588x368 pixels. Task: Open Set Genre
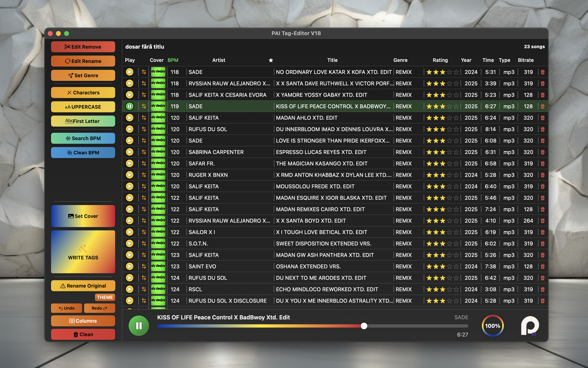(83, 75)
